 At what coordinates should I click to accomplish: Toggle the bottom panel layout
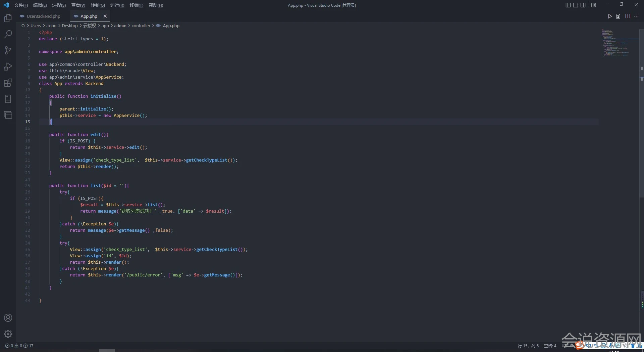(x=576, y=5)
